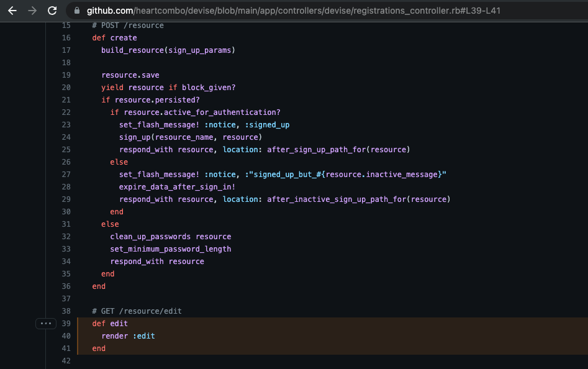This screenshot has height=369, width=588.
Task: Click 'after_inactive_sign_up_path_for(resource)' call
Action: [x=358, y=199]
